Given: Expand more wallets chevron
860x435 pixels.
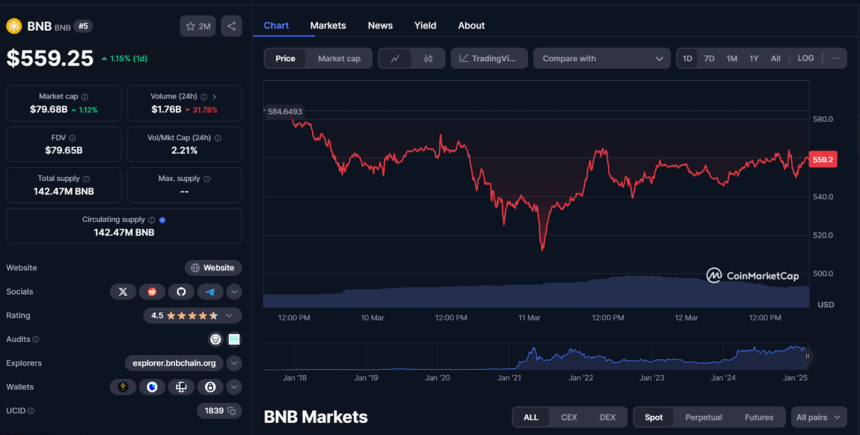Looking at the screenshot, I should point(234,387).
